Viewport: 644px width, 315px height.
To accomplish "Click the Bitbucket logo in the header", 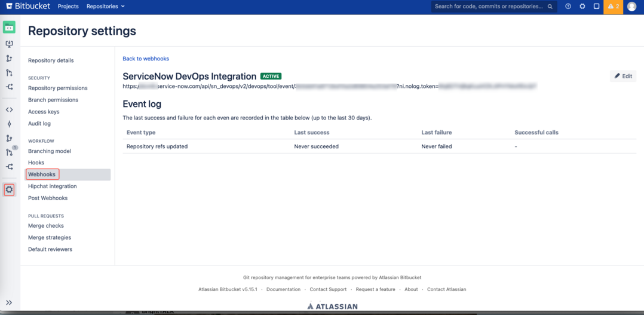I will pos(28,6).
